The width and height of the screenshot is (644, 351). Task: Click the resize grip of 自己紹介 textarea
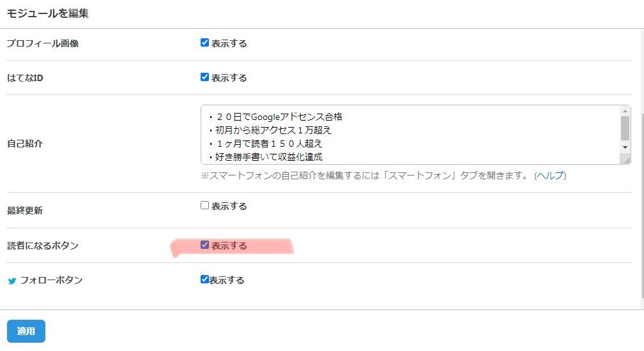[627, 160]
